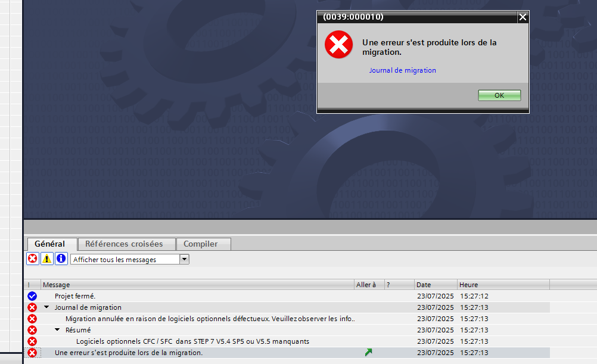Click the Heure column header
The width and height of the screenshot is (597, 364).
pos(469,285)
